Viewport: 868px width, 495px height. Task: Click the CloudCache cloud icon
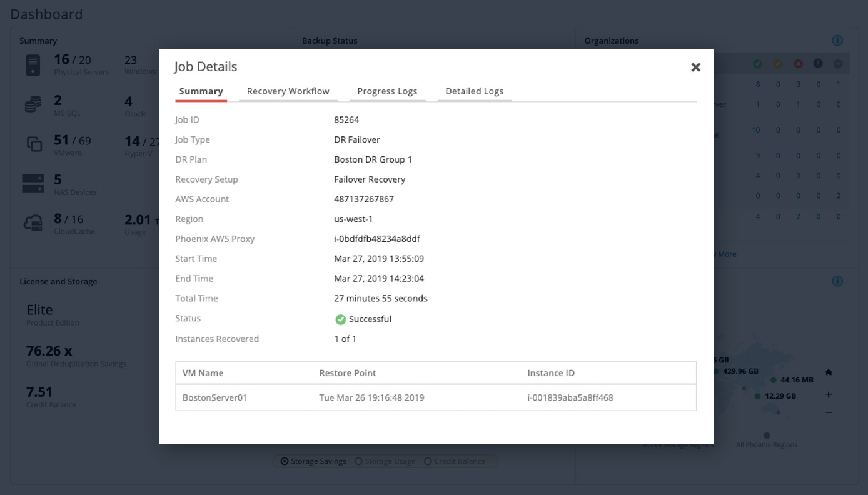[x=33, y=223]
